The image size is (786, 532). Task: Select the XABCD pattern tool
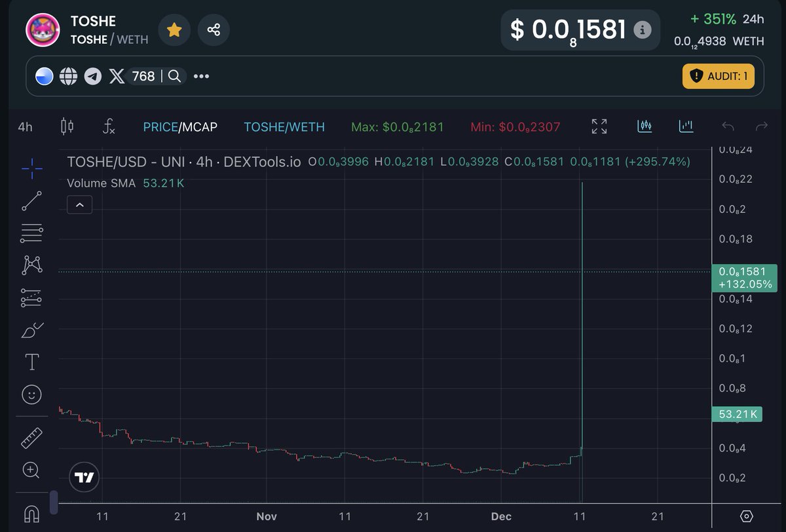pyautogui.click(x=31, y=265)
